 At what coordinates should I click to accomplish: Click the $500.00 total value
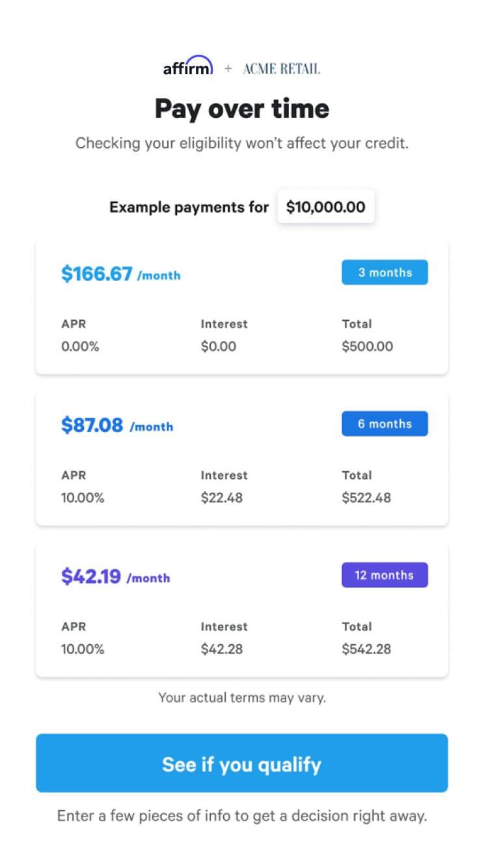(367, 346)
